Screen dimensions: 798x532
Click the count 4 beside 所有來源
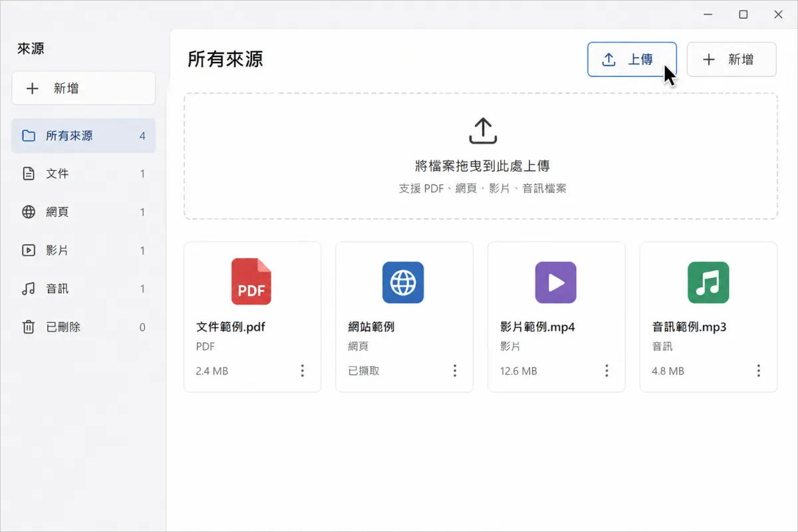pos(142,136)
